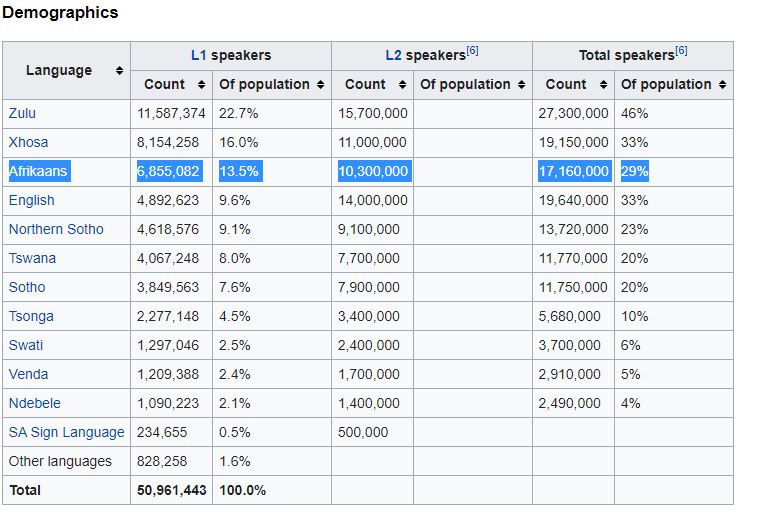The image size is (773, 513).
Task: Click Xhosa total speakers 19,150,000
Action: point(573,142)
